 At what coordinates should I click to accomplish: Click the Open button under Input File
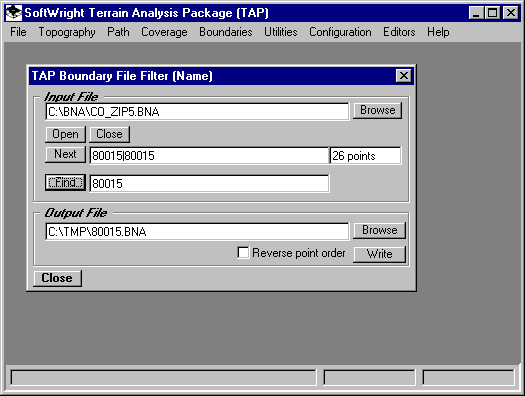pyautogui.click(x=65, y=134)
